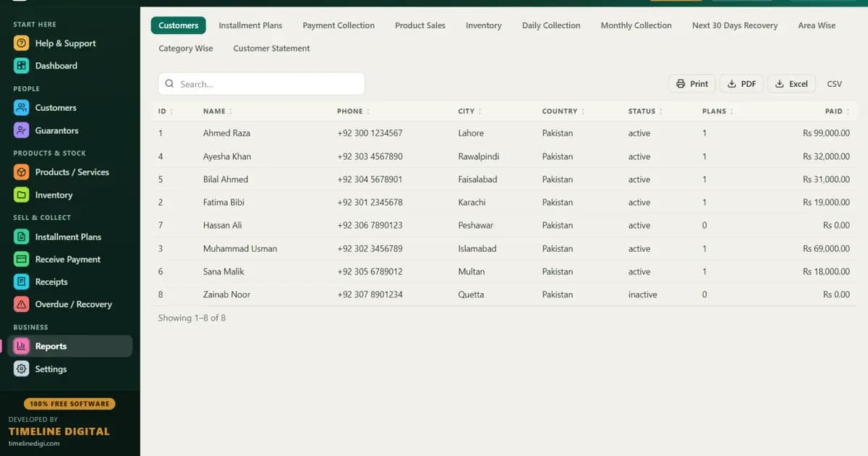Viewport: 868px width, 456px height.
Task: Click the inactive status cell
Action: click(x=643, y=295)
